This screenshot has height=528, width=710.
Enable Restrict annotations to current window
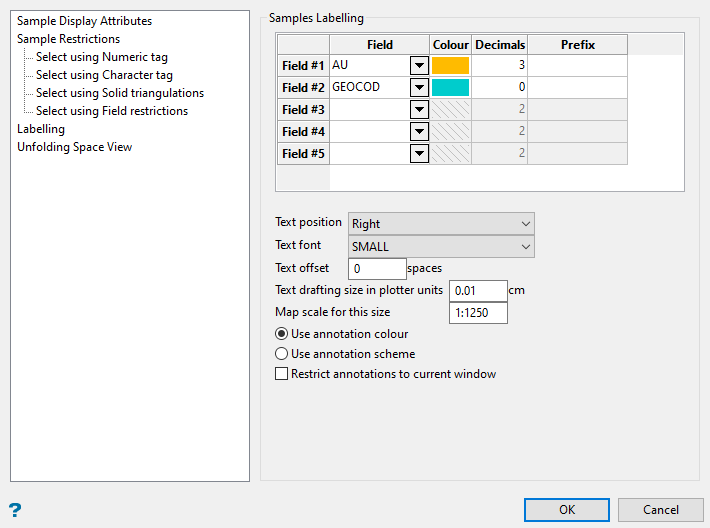coord(281,374)
